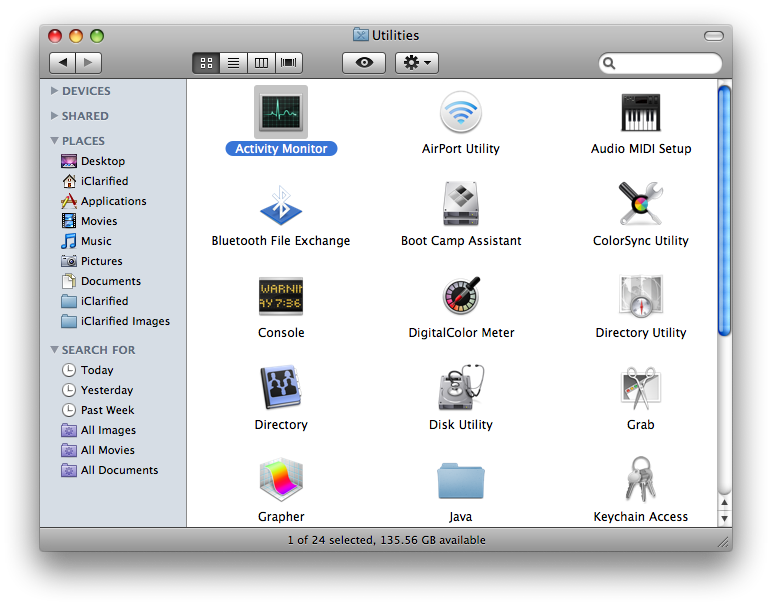Expand the DEVICES sidebar section

tap(54, 91)
